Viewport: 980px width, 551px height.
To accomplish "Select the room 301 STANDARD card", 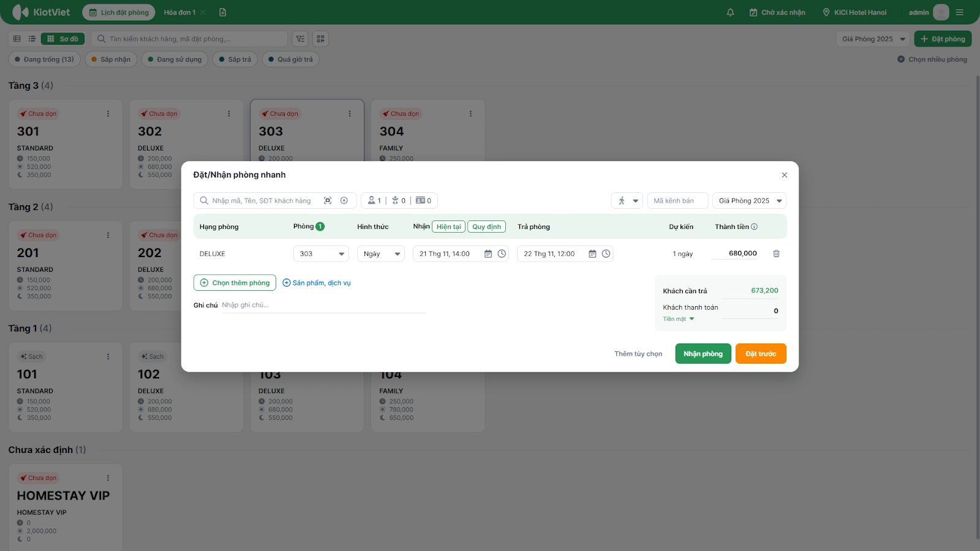I will pos(66,144).
